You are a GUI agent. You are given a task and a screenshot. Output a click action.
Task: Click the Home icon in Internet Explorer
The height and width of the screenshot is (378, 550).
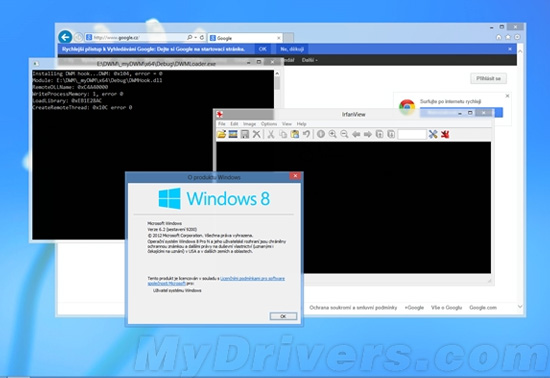499,37
